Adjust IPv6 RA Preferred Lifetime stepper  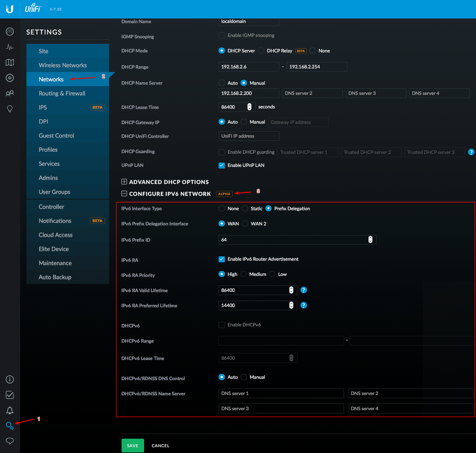[x=291, y=305]
